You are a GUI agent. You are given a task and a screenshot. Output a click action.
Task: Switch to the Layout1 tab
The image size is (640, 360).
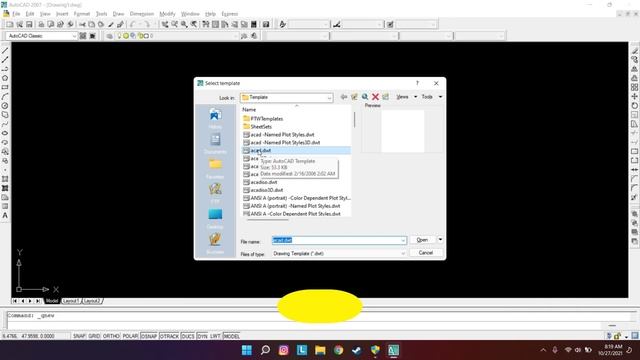(x=71, y=301)
